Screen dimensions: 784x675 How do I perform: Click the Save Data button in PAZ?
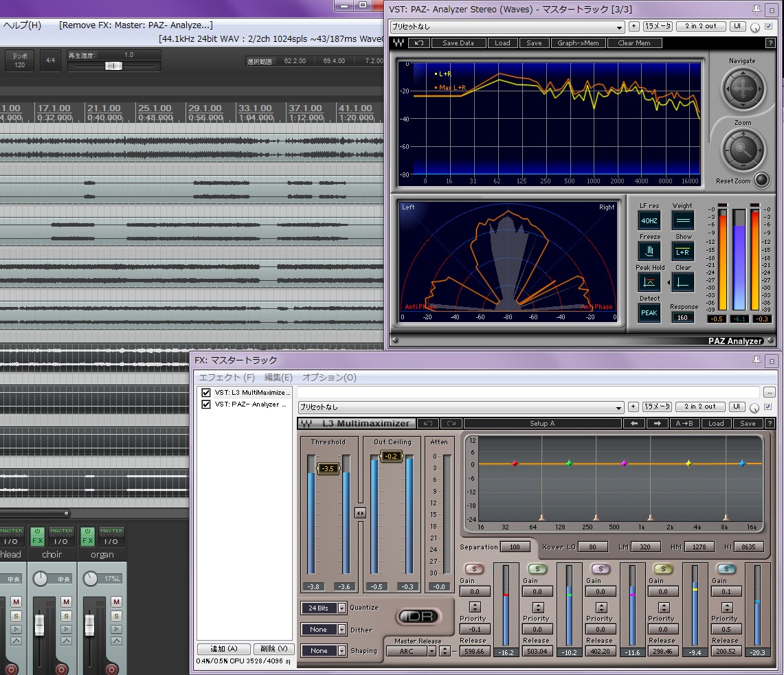pyautogui.click(x=458, y=43)
